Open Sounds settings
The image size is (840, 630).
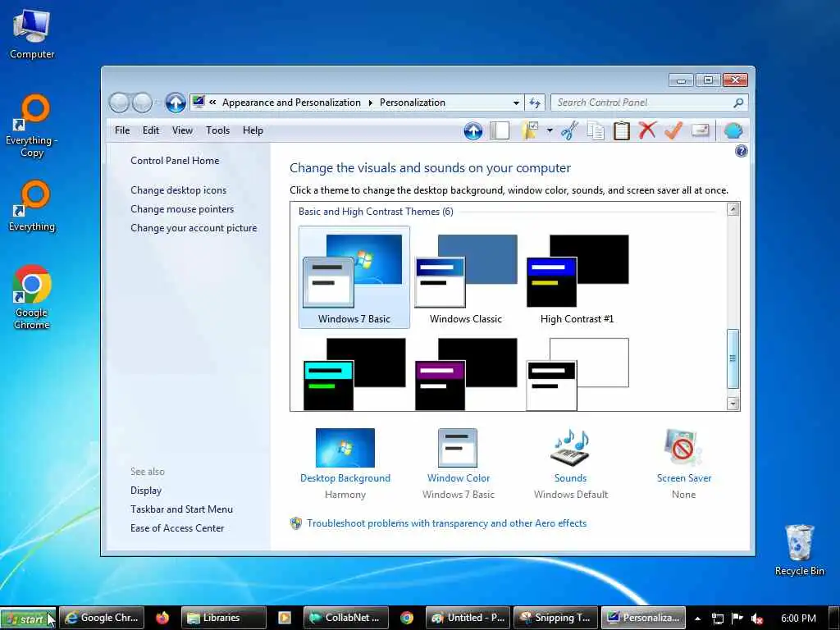(571, 463)
